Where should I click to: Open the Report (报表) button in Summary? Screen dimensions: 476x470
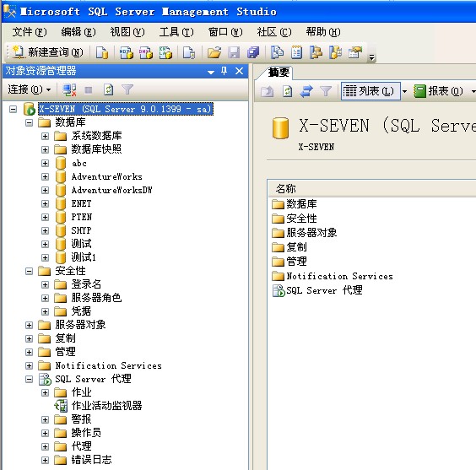pyautogui.click(x=439, y=91)
